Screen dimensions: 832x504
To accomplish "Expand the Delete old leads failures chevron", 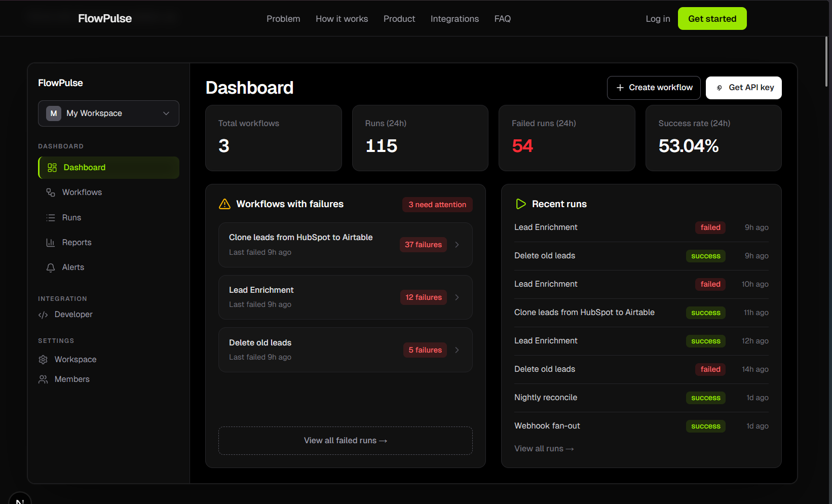I will click(x=457, y=350).
